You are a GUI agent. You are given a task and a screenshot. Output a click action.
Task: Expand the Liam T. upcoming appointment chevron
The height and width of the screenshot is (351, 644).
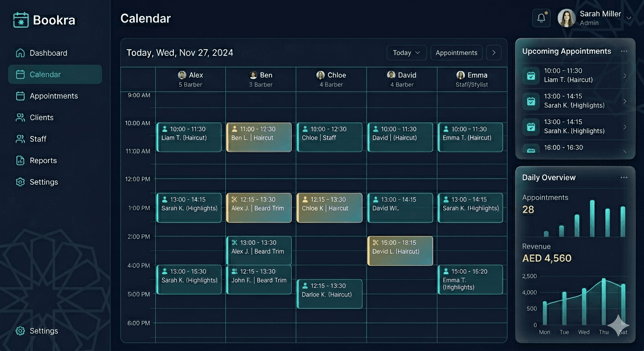(x=625, y=76)
